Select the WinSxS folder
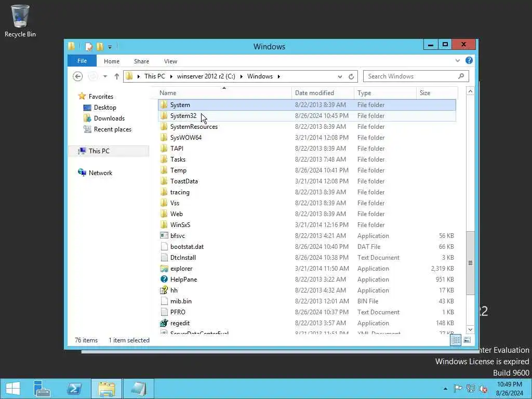Screen dimensions: 532x399 coord(180,224)
